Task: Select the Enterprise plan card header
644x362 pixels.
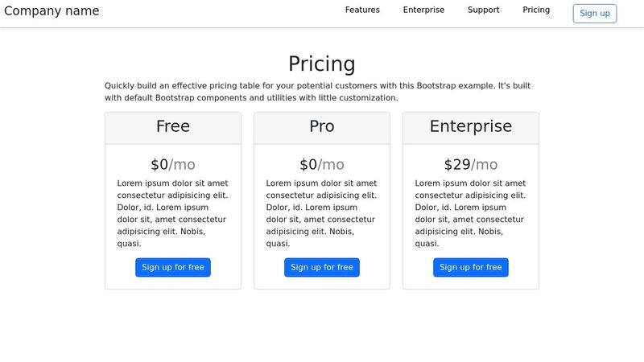Action: coord(471,127)
